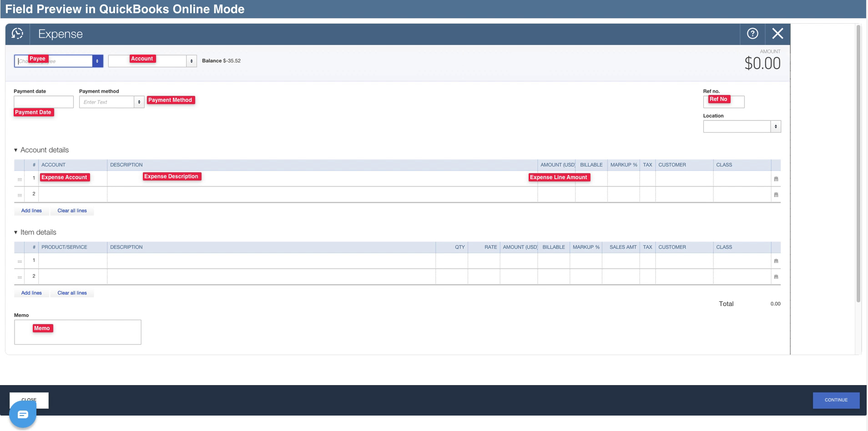Click the CLASS header in Item details
This screenshot has height=431, width=868.
tap(724, 247)
